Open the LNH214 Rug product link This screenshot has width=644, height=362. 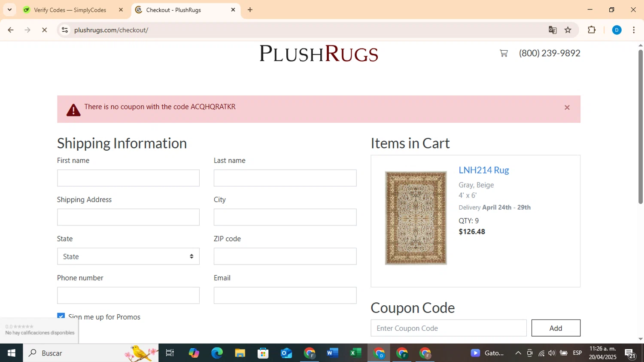point(483,170)
